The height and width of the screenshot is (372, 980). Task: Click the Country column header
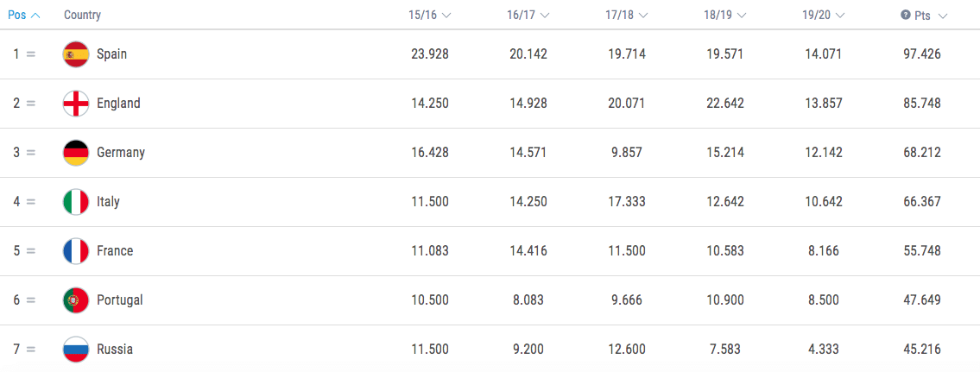pyautogui.click(x=82, y=16)
